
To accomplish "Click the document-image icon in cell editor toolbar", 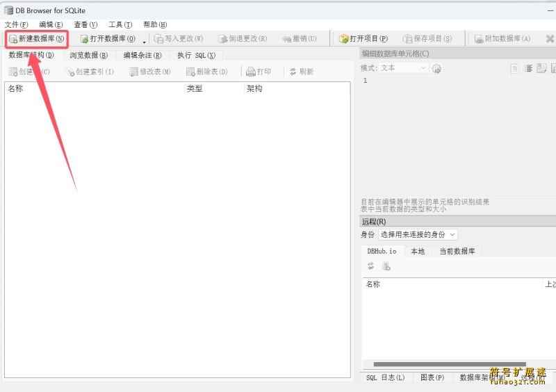I will 541,69.
